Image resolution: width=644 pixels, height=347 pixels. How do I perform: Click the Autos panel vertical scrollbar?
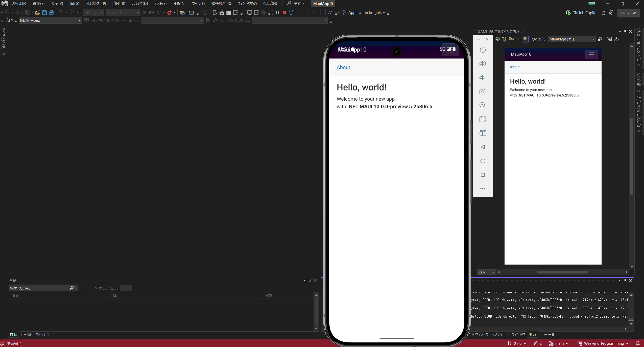tap(316, 312)
